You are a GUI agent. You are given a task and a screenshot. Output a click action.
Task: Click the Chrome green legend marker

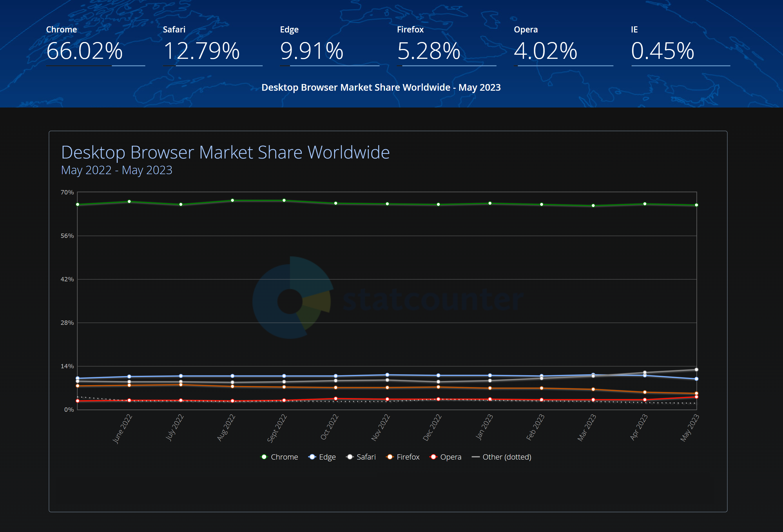[264, 457]
